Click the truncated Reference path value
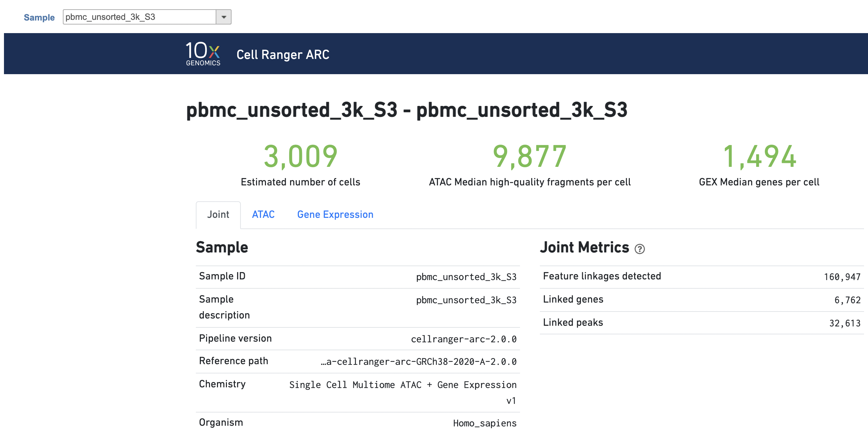The width and height of the screenshot is (868, 437). (418, 362)
